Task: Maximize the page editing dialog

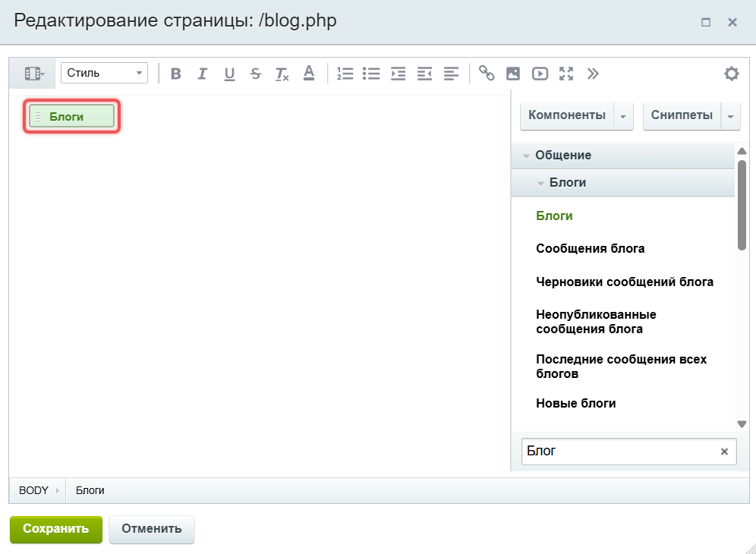Action: click(706, 22)
